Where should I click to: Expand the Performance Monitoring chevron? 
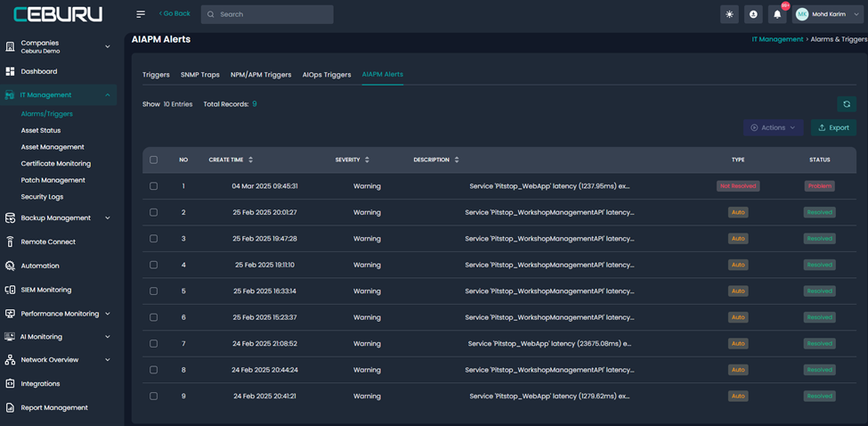point(108,314)
